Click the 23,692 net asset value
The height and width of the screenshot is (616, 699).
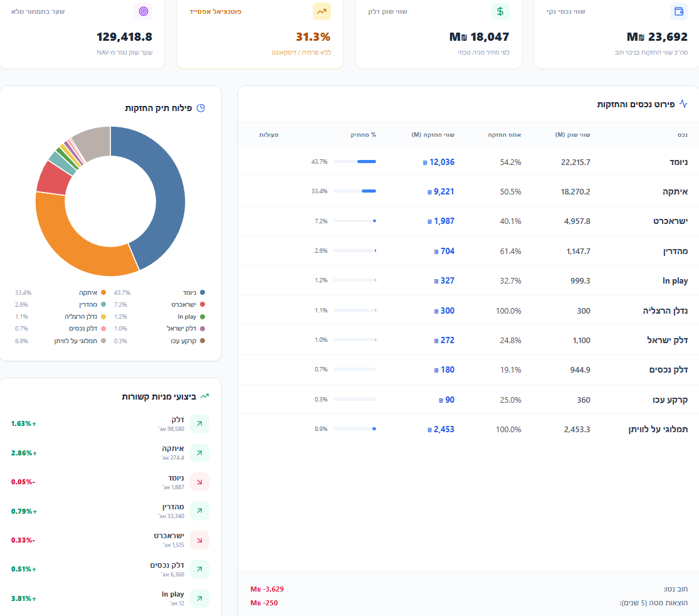tap(656, 36)
